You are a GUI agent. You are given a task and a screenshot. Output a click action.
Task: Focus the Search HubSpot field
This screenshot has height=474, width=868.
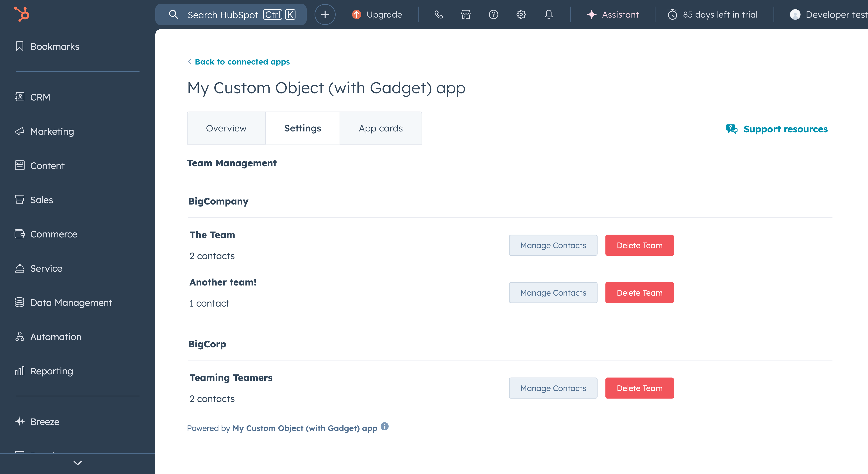point(222,14)
